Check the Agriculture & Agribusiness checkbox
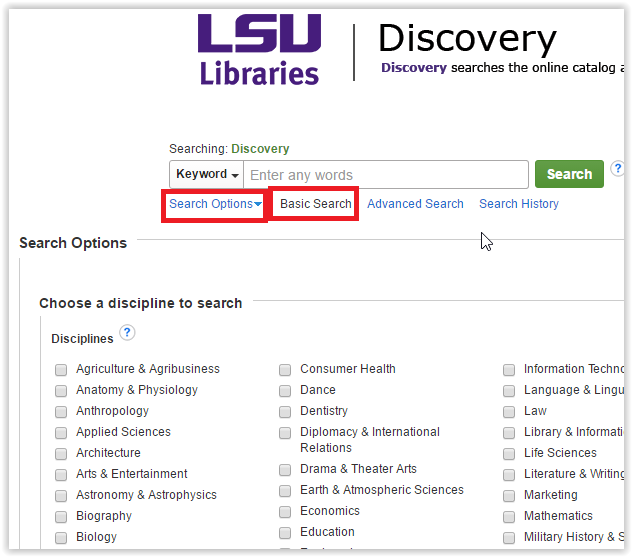This screenshot has width=632, height=557. coord(61,370)
